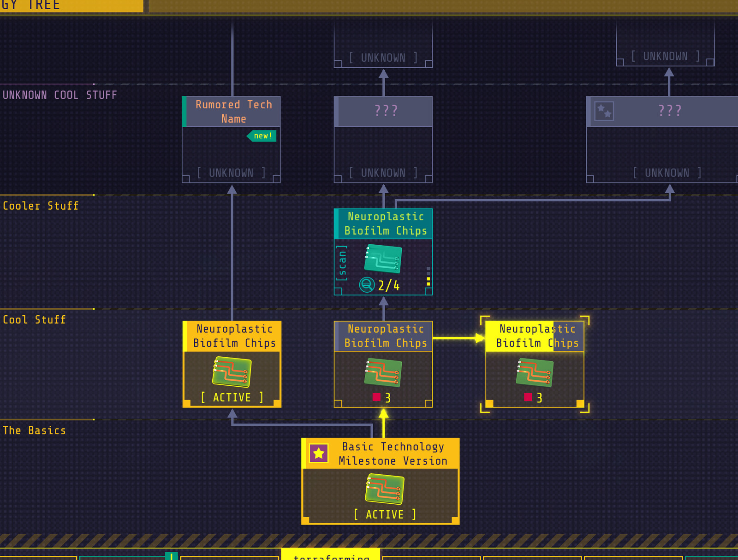Viewport: 738px width, 560px height.
Task: Click the red resource square in the middle Cool Stuff card
Action: coord(376,397)
